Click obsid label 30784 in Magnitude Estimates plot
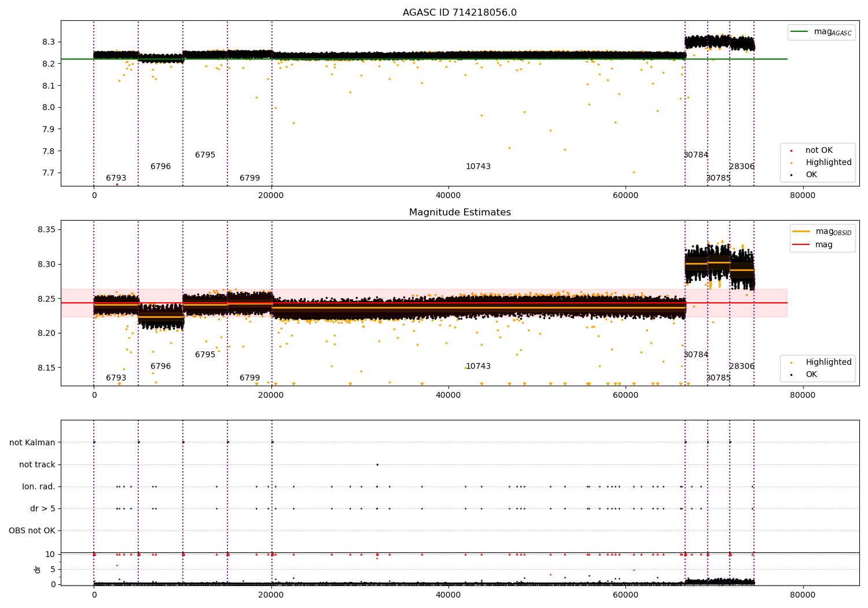This screenshot has width=868, height=608. click(696, 355)
